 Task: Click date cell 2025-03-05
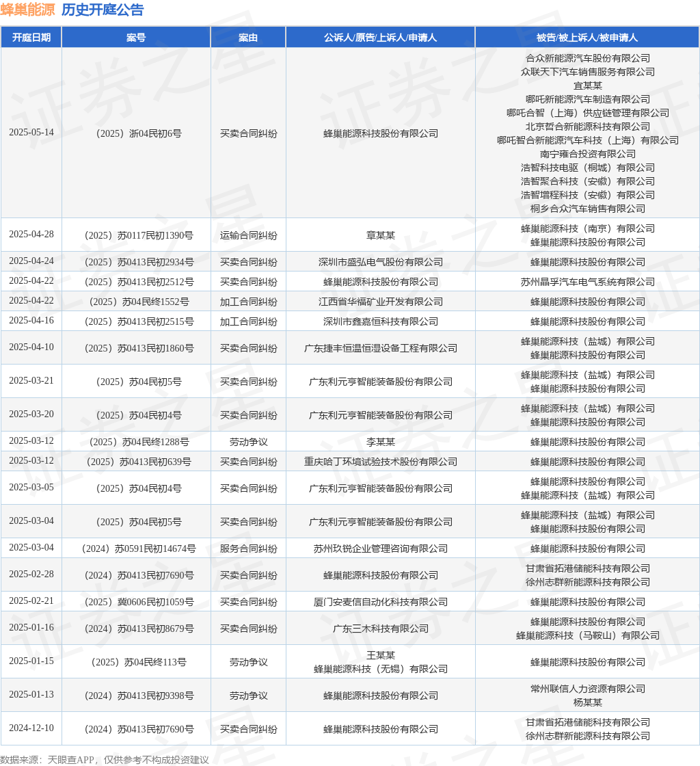(x=31, y=488)
